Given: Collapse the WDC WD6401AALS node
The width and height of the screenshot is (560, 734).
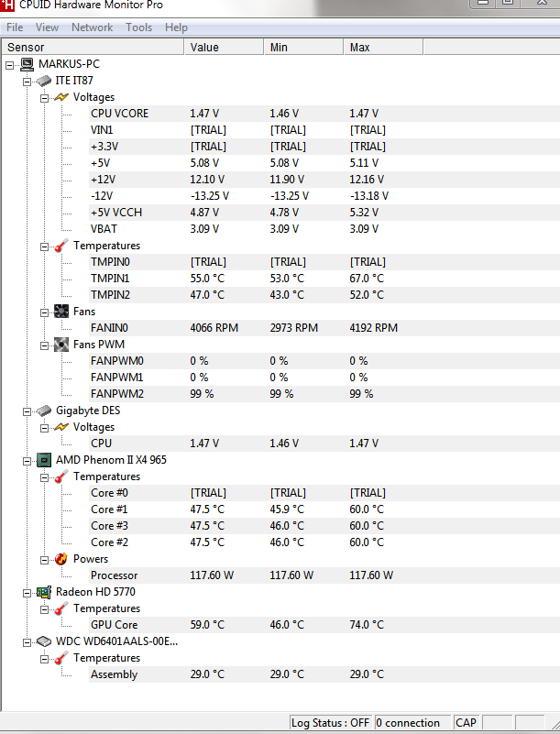Looking at the screenshot, I should click(27, 642).
